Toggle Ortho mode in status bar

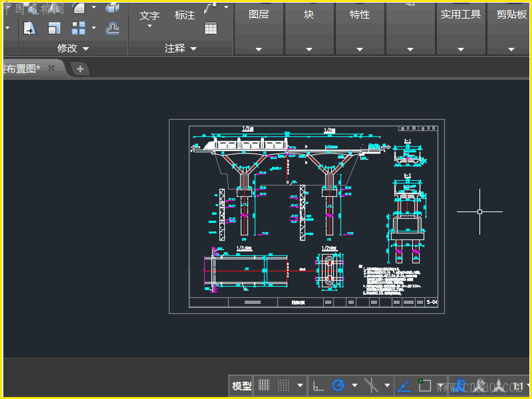(319, 385)
